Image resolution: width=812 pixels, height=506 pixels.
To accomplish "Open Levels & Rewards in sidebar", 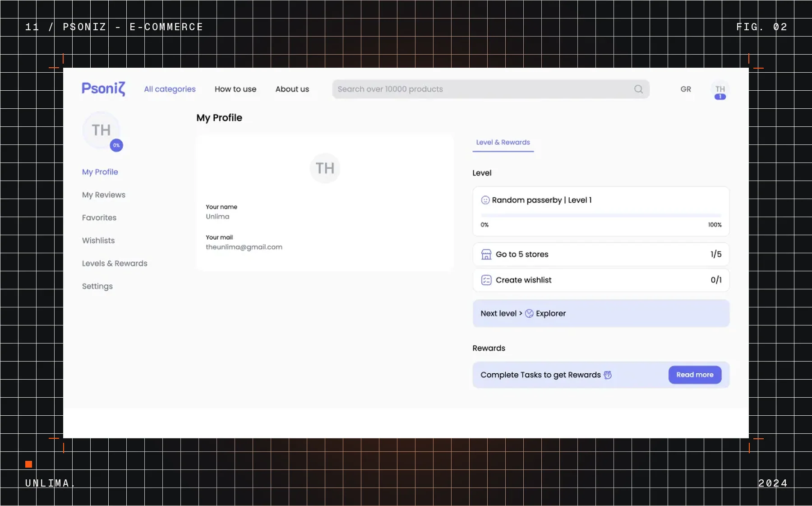I will (115, 264).
